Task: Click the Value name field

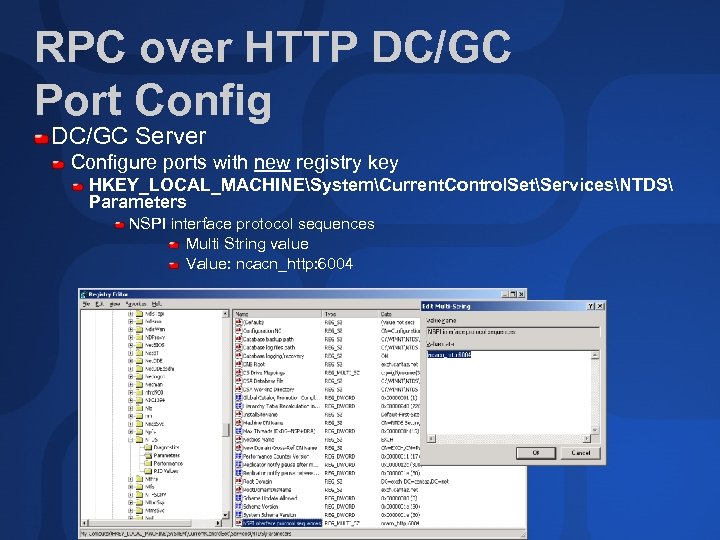Action: (x=513, y=332)
